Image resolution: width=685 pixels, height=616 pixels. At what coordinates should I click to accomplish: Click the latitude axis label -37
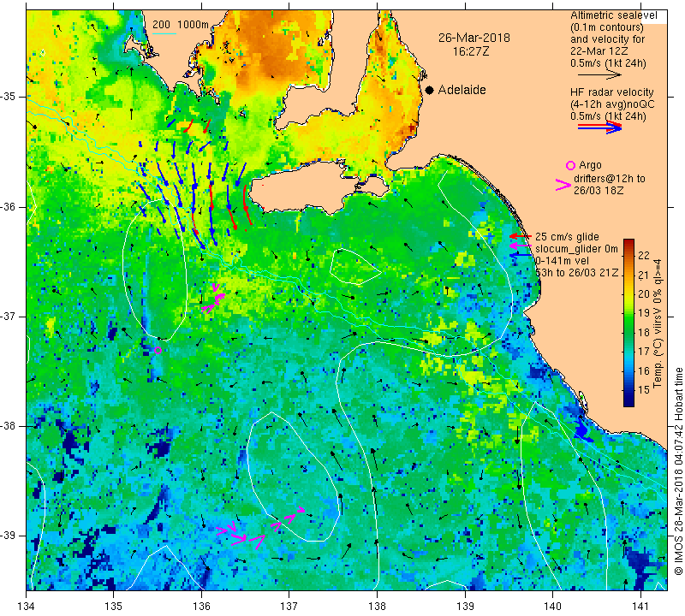[x=9, y=316]
